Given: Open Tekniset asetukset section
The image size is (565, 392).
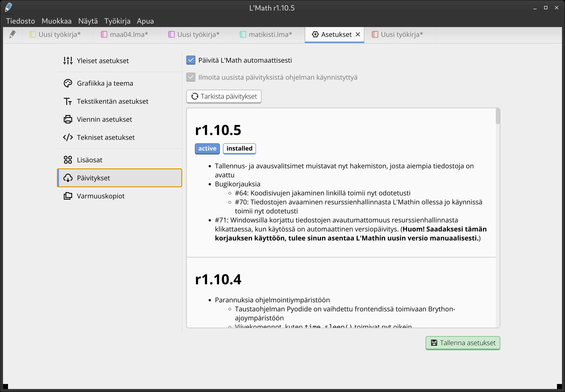Looking at the screenshot, I should [x=119, y=137].
